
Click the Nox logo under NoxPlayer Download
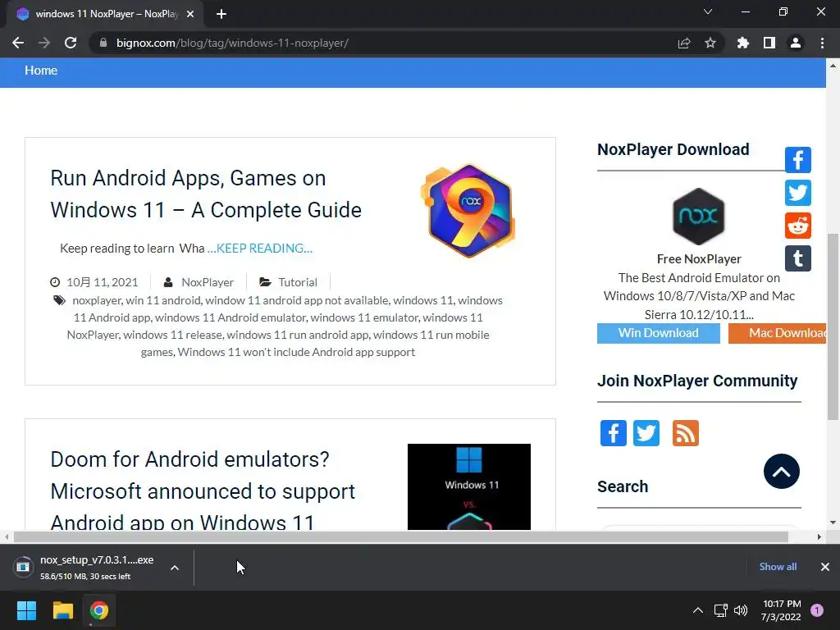(x=699, y=216)
